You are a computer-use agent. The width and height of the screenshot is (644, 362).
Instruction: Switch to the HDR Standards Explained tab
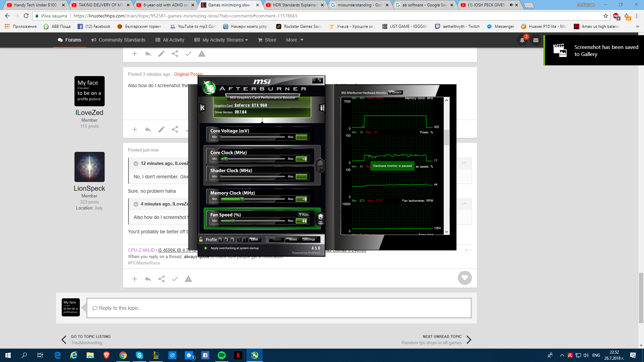coord(295,5)
